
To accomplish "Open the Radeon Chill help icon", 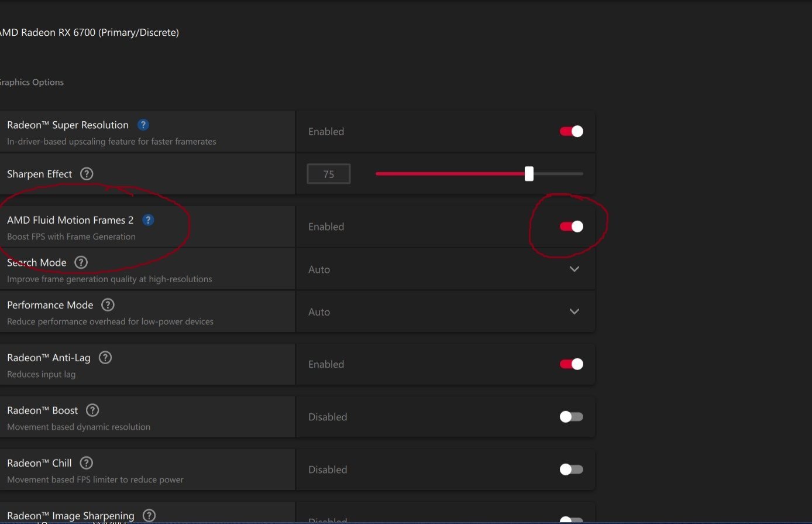I will tap(87, 463).
